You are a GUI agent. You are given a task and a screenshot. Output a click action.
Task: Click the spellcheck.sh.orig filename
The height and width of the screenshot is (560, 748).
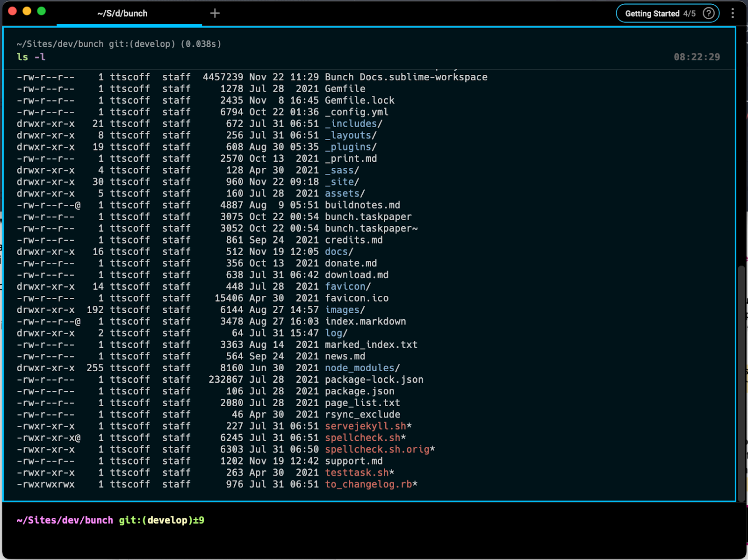377,449
